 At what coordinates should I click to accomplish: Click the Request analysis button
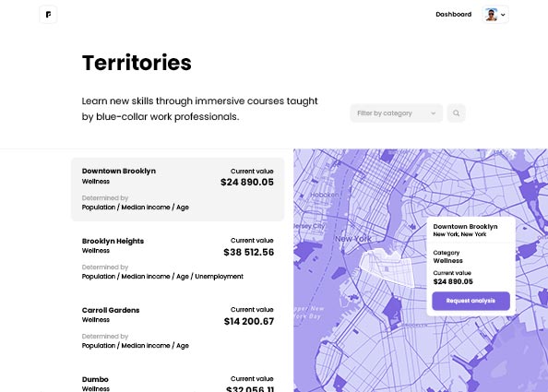[471, 301]
